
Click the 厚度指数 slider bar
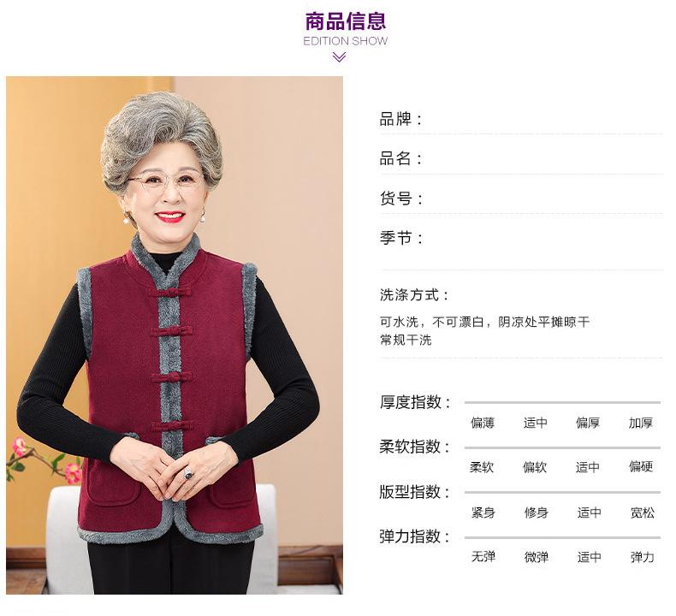[562, 402]
